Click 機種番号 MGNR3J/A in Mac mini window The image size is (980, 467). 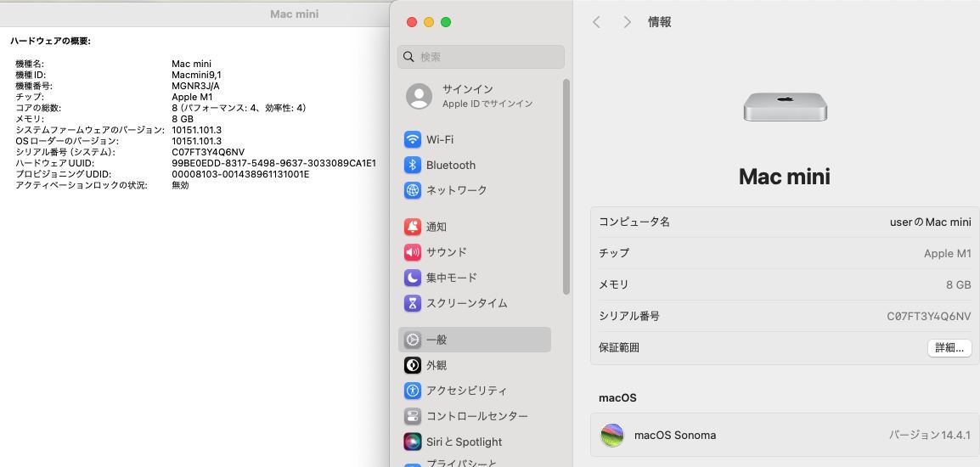195,86
